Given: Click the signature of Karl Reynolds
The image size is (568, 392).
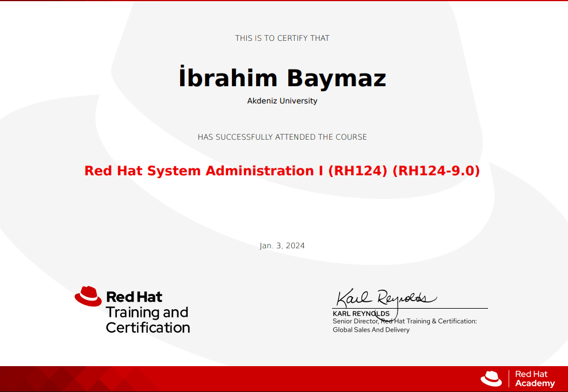Looking at the screenshot, I should click(x=386, y=297).
